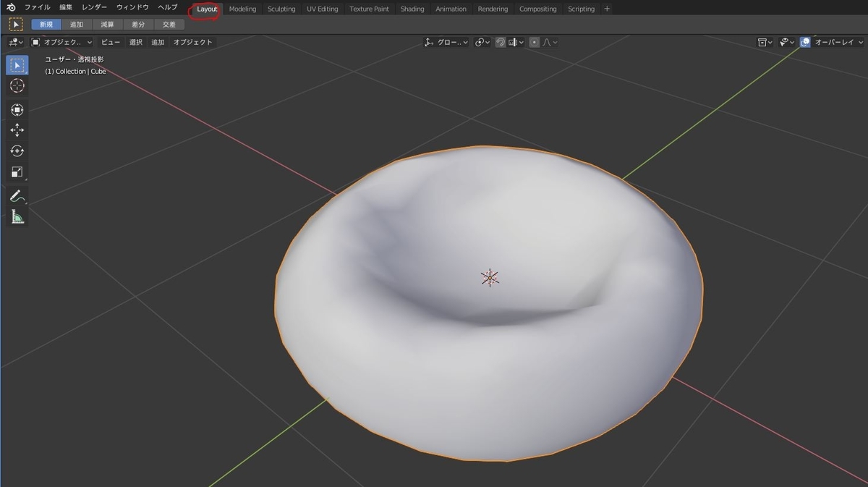The width and height of the screenshot is (868, 487).
Task: Select 交差 selection mode button
Action: 169,25
